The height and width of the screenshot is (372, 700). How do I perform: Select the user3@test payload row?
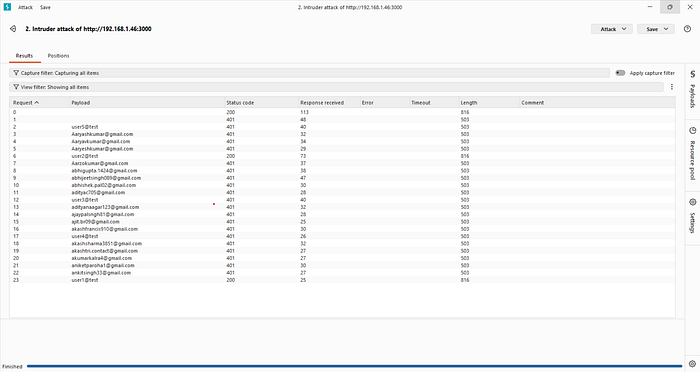(342, 200)
